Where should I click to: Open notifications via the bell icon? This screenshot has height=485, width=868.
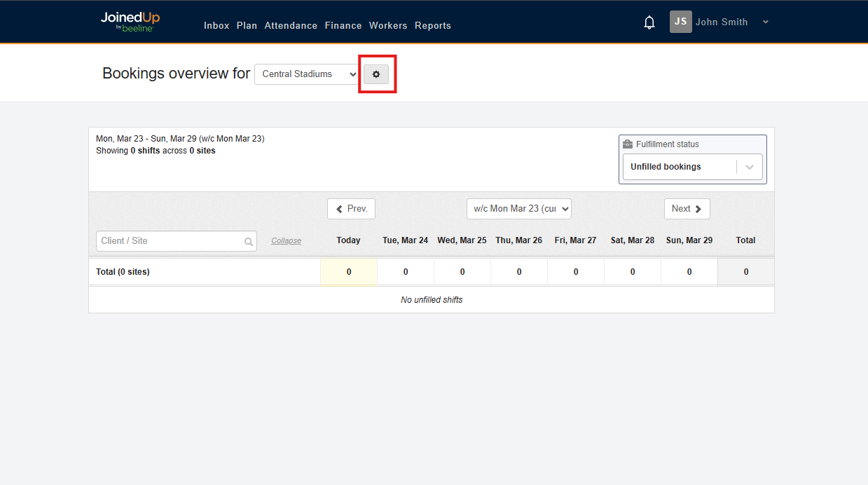pyautogui.click(x=649, y=22)
